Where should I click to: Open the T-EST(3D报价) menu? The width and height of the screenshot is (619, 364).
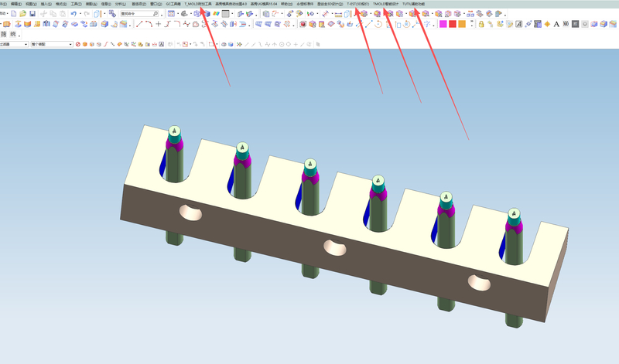tap(358, 4)
